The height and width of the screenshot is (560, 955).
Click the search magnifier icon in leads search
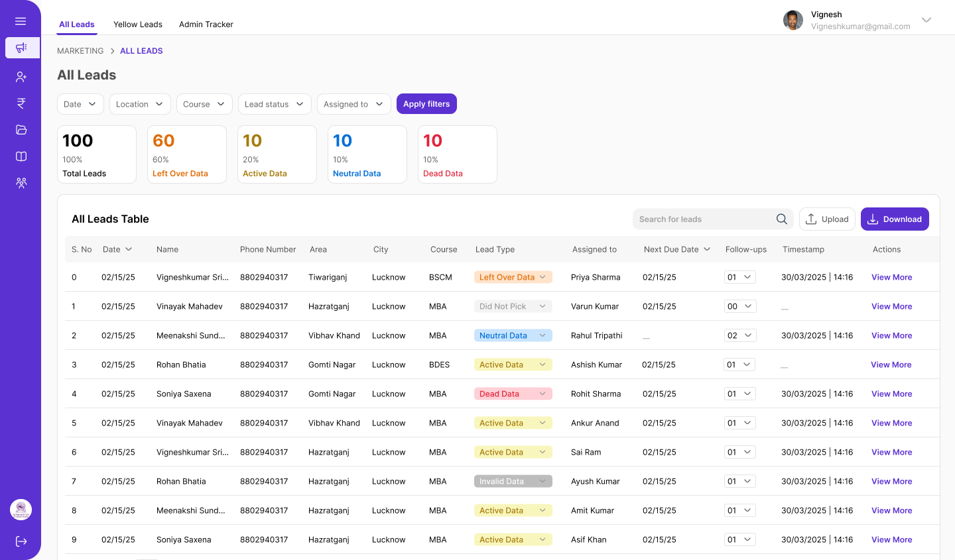tap(781, 219)
